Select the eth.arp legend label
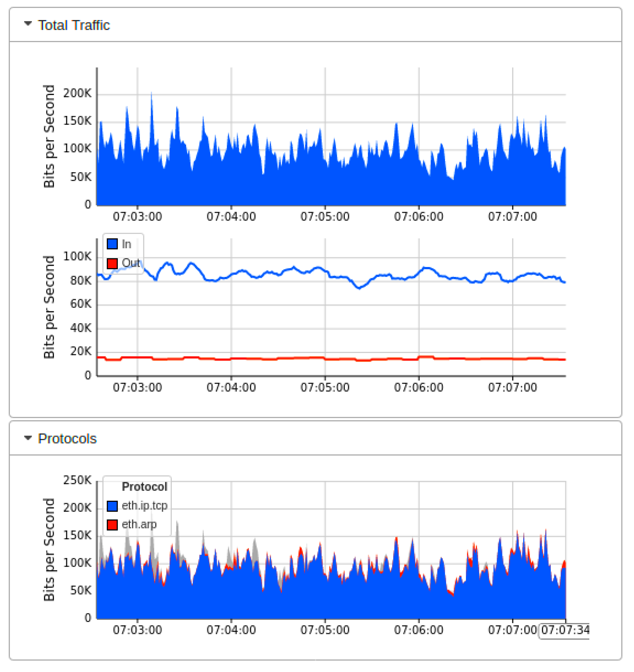 (x=139, y=524)
